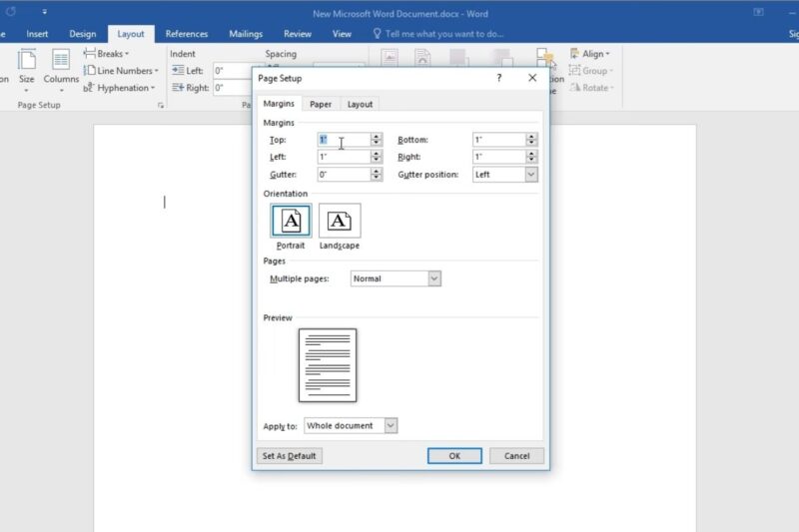Click the dialog Help question mark
This screenshot has height=532, width=799.
(x=498, y=78)
